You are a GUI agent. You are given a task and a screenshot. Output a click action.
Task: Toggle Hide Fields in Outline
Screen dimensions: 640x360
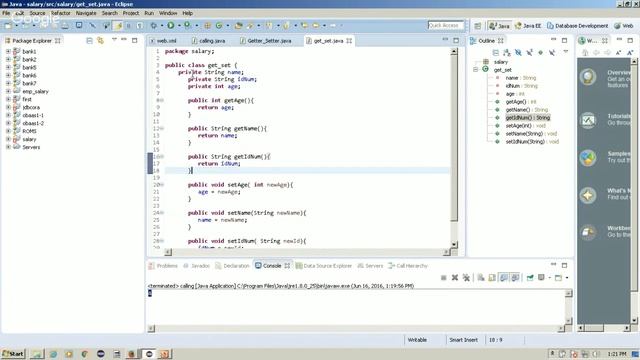518,52
